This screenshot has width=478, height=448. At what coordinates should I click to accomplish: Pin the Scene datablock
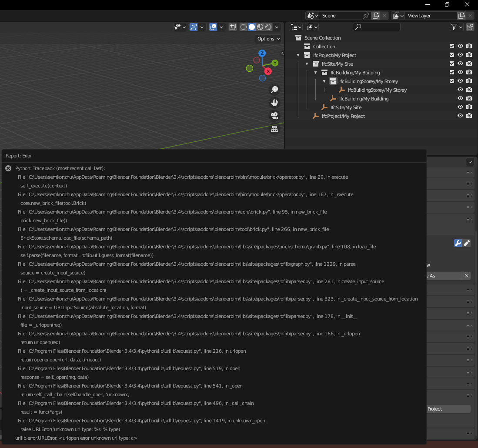coord(366,15)
